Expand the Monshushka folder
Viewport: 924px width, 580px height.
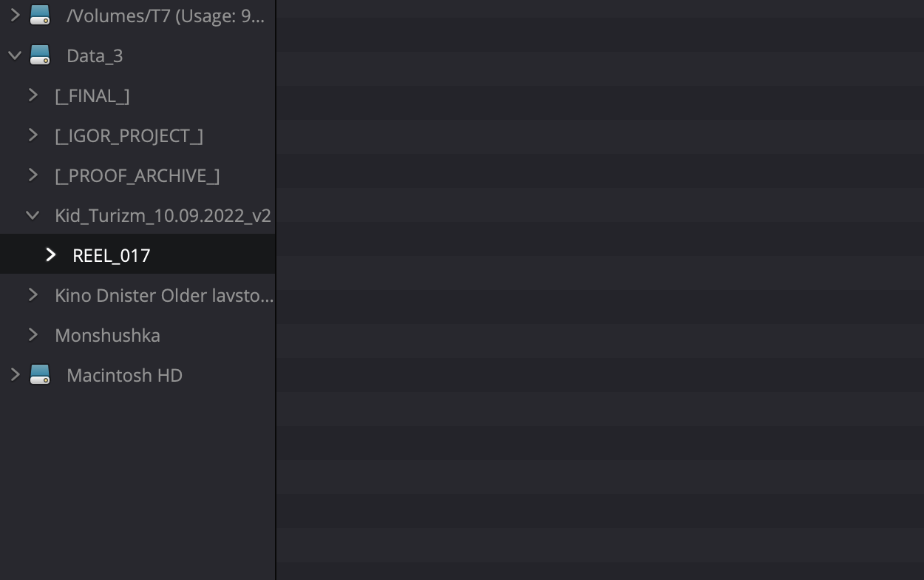pyautogui.click(x=33, y=335)
